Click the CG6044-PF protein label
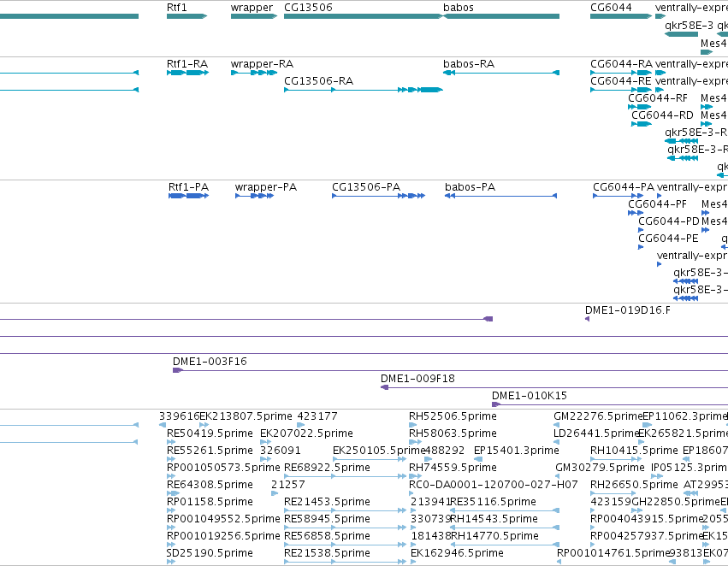The width and height of the screenshot is (728, 566). (x=658, y=204)
